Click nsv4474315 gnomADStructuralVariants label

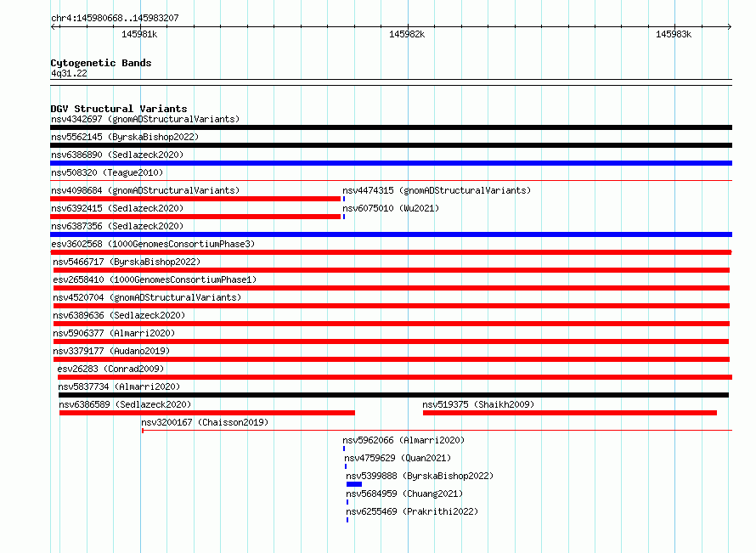point(437,190)
